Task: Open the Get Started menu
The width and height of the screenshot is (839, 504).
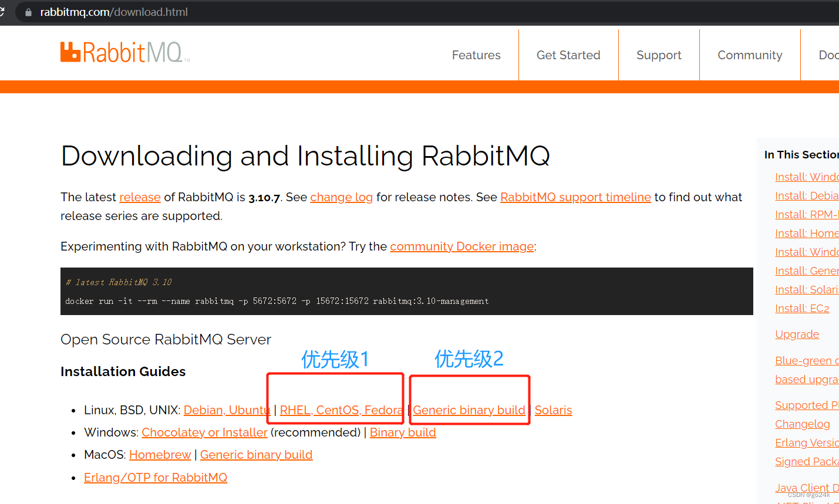Action: [x=568, y=55]
